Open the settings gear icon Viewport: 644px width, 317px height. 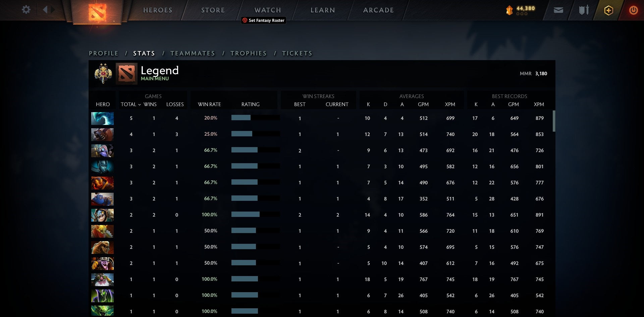(x=26, y=10)
